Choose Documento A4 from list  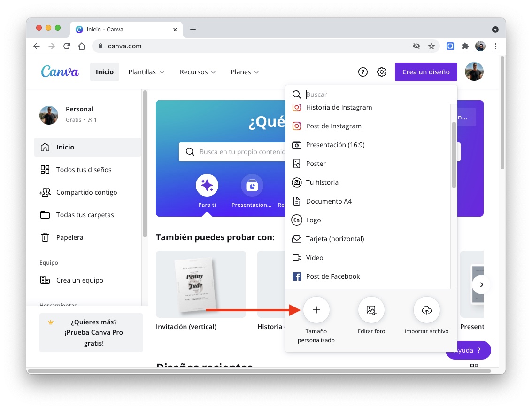(329, 201)
